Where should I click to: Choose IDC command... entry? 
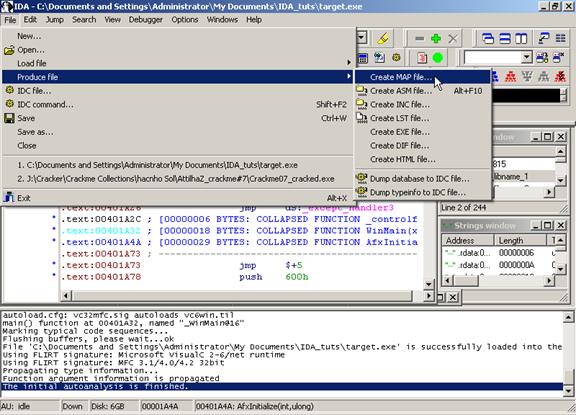[177, 104]
